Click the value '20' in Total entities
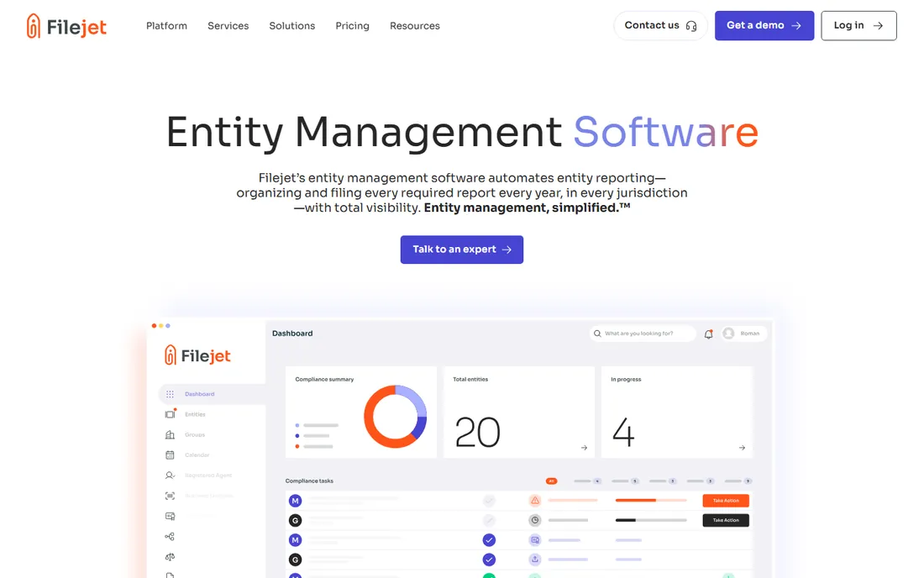 point(477,433)
